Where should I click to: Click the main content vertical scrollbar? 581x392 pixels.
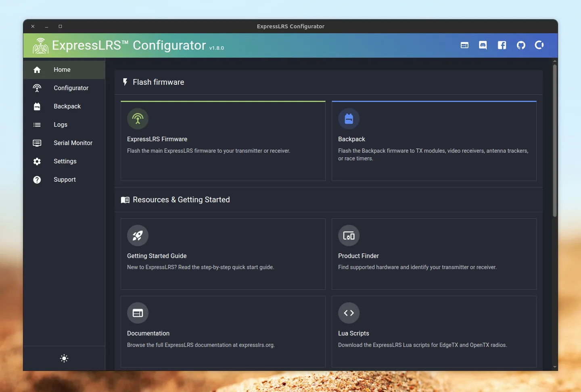555,140
